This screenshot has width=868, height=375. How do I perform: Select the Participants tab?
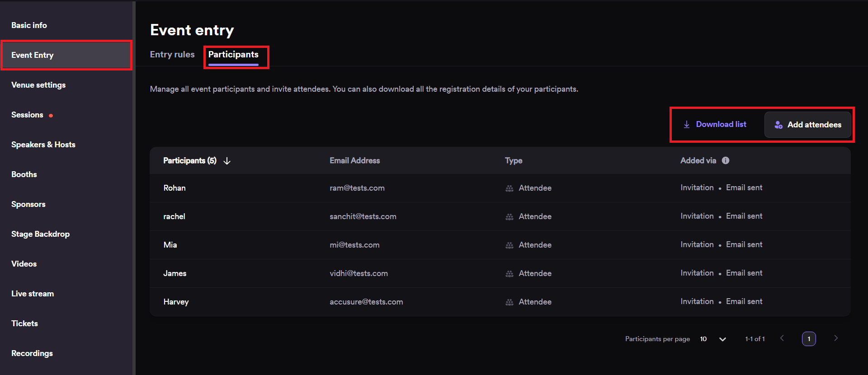(x=233, y=54)
